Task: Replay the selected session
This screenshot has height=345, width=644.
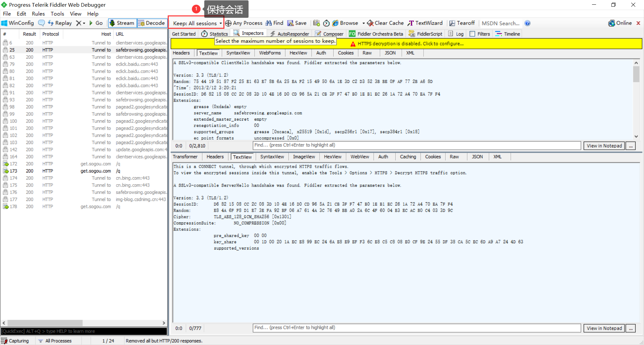Action: pos(60,23)
